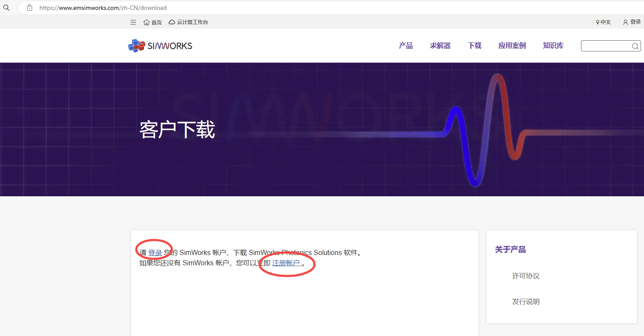Open the 求解器 menu
Viewport: 644px width, 336px height.
point(440,46)
